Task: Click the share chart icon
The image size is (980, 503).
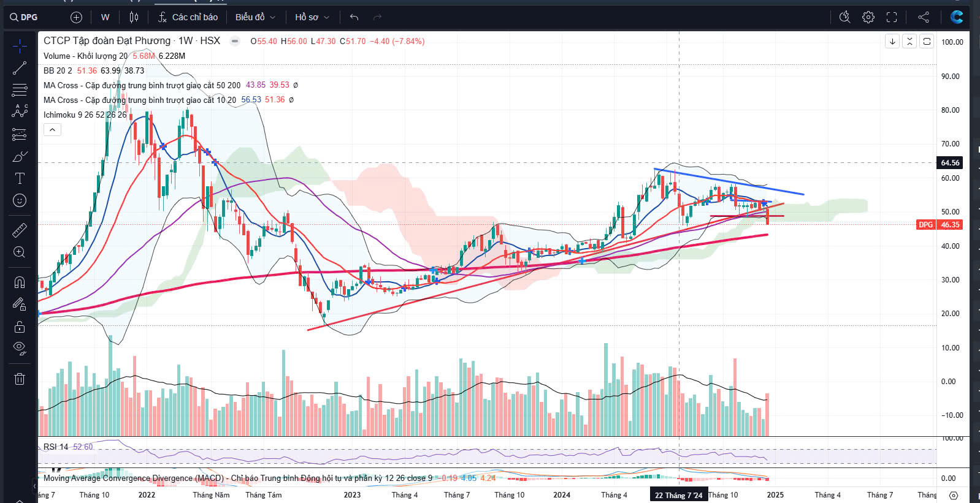Action: (924, 17)
